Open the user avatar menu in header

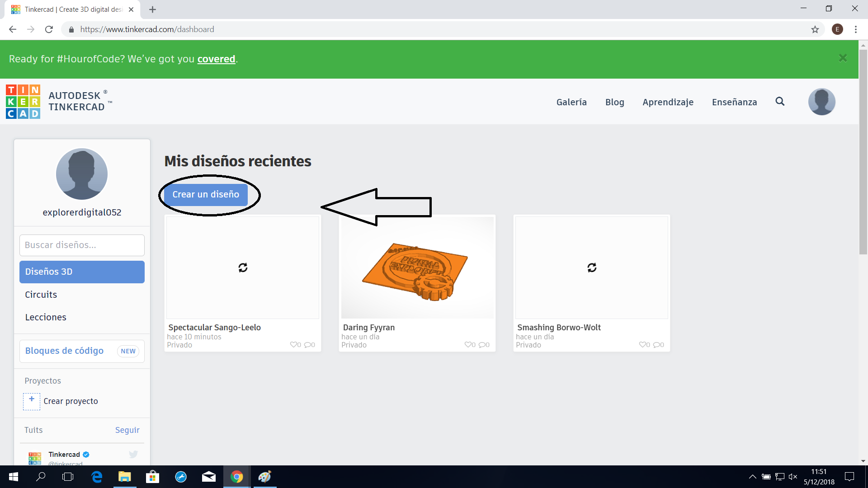click(x=821, y=102)
